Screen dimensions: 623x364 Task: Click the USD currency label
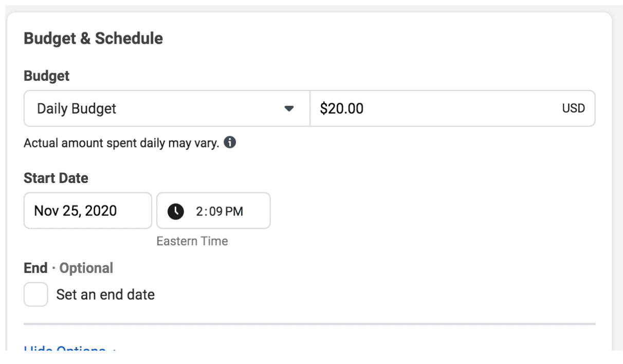coord(574,109)
